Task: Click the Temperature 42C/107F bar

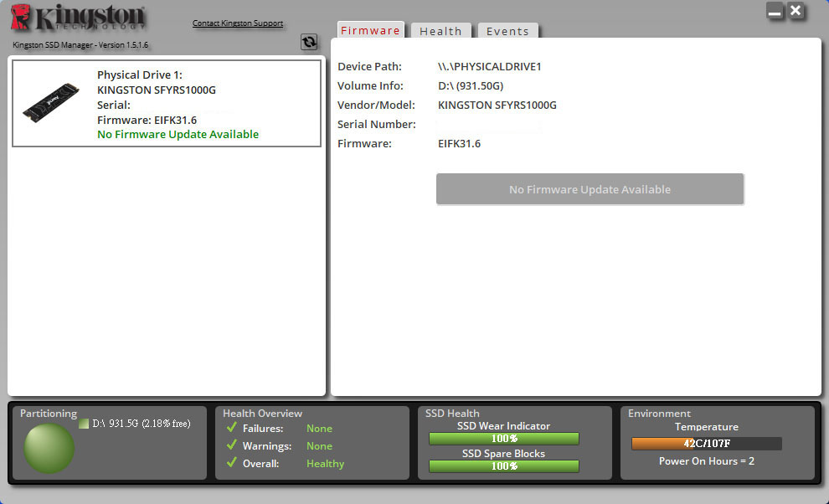Action: pyautogui.click(x=707, y=443)
